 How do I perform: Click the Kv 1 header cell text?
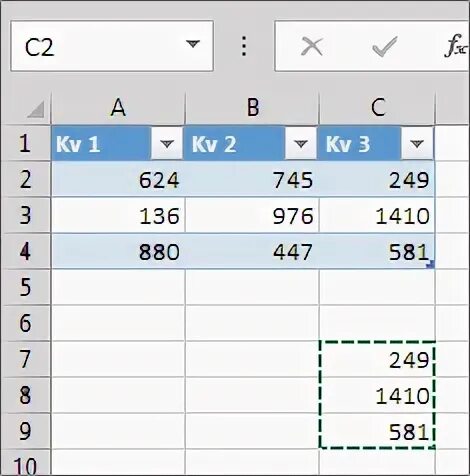(x=78, y=144)
